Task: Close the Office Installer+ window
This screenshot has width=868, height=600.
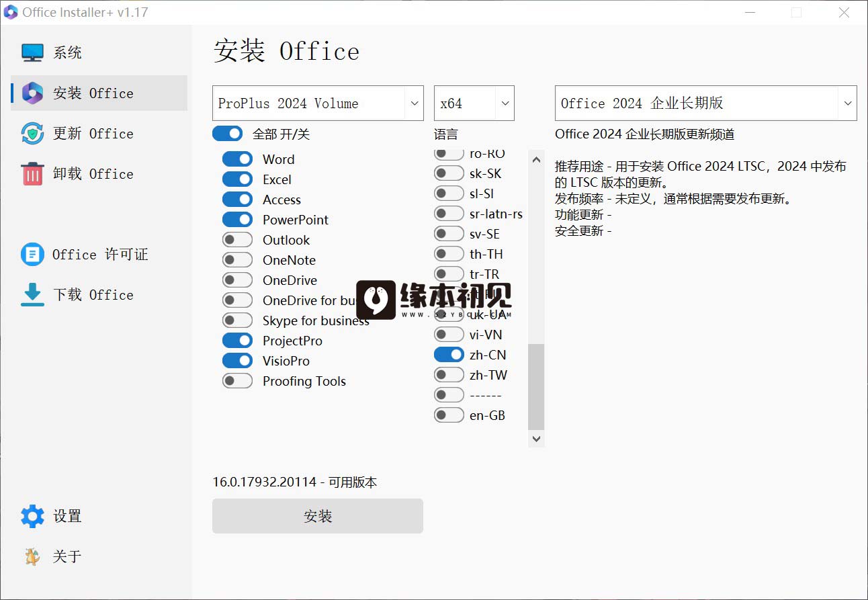Action: [x=844, y=12]
